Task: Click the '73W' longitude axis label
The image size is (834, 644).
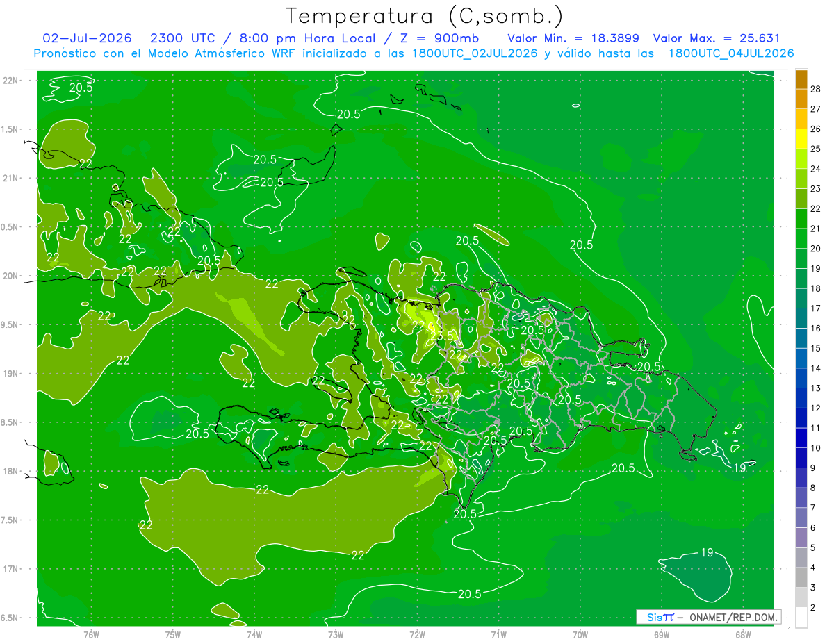Action: [336, 634]
